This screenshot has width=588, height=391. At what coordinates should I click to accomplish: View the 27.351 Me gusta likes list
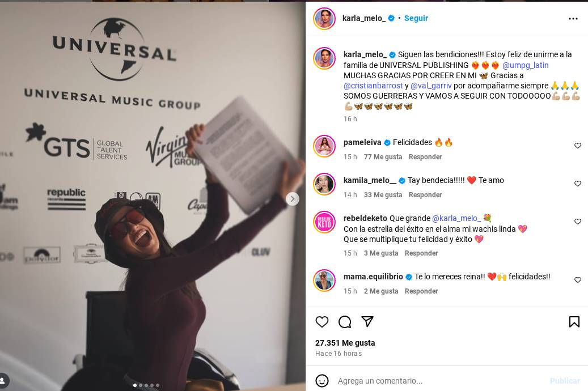(345, 343)
